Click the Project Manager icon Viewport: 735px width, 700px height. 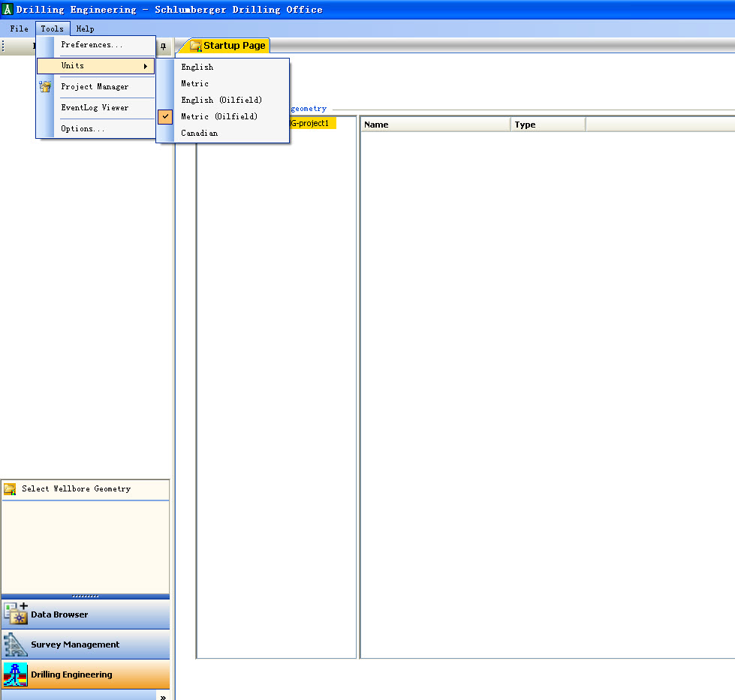click(46, 87)
